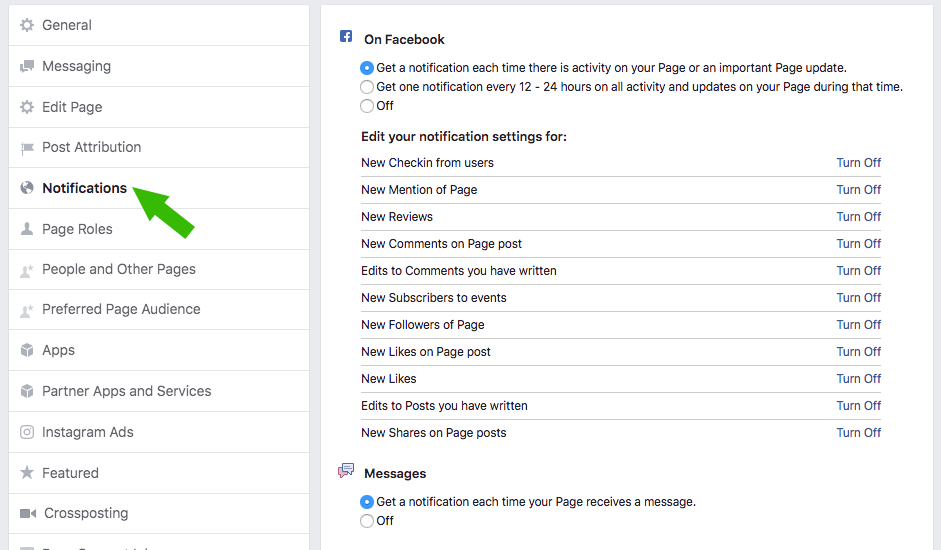Select Off under Messages
The width and height of the screenshot is (941, 550).
point(367,521)
